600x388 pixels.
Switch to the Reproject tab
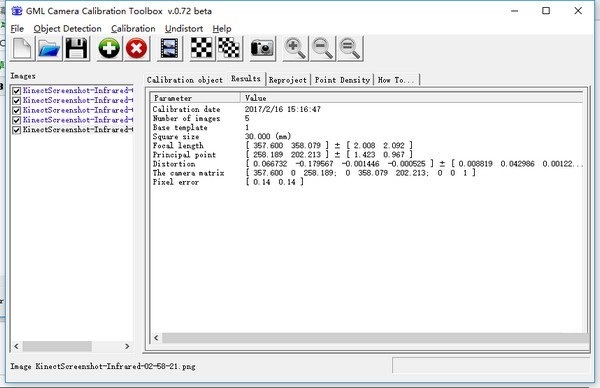click(288, 80)
